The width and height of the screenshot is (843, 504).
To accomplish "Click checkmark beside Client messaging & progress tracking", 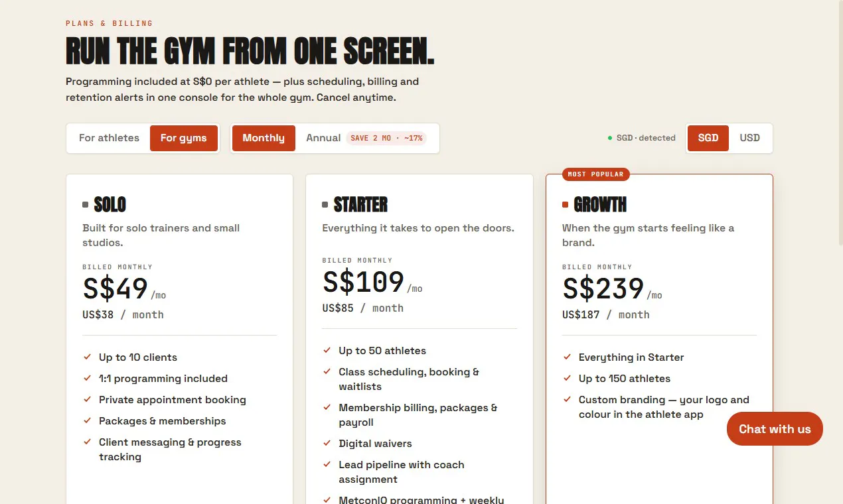I will click(87, 442).
